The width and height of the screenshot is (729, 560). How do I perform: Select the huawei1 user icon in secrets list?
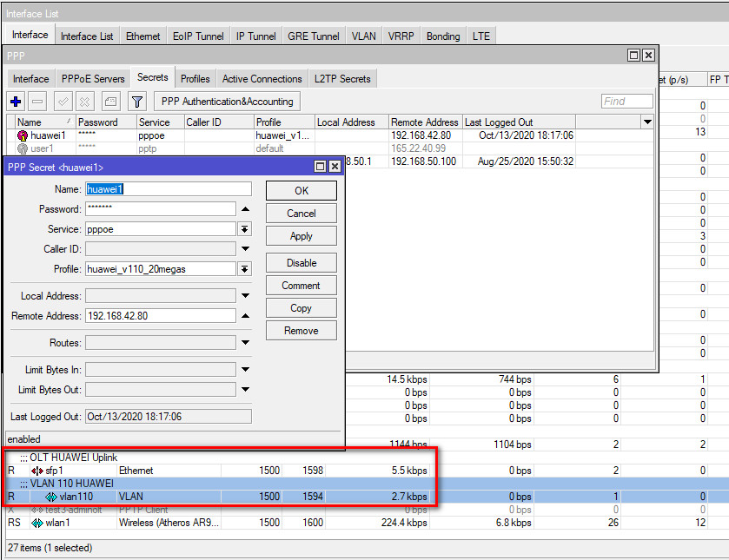click(23, 135)
